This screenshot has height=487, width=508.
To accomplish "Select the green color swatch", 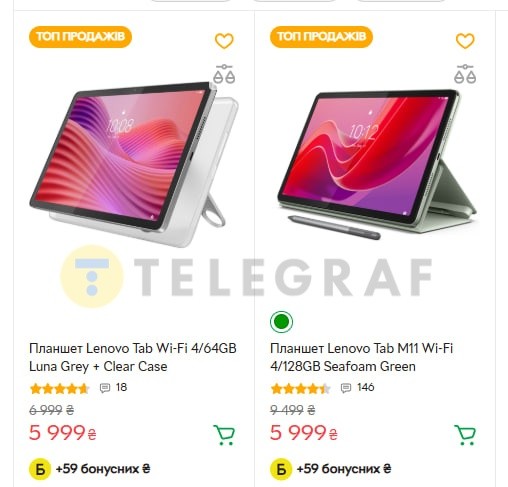I will tap(281, 322).
